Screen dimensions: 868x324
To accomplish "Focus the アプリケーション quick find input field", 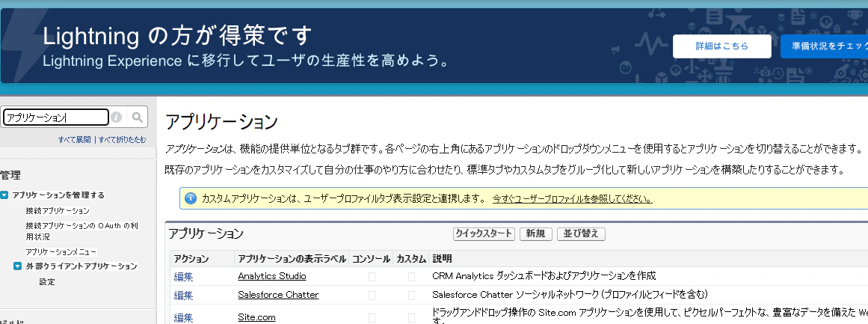I will [x=56, y=117].
